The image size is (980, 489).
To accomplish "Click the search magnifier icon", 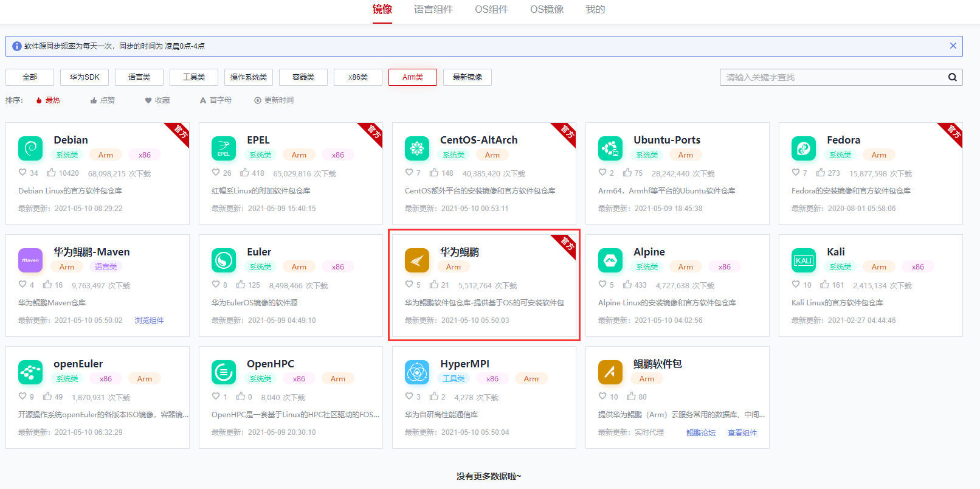I will (x=952, y=77).
